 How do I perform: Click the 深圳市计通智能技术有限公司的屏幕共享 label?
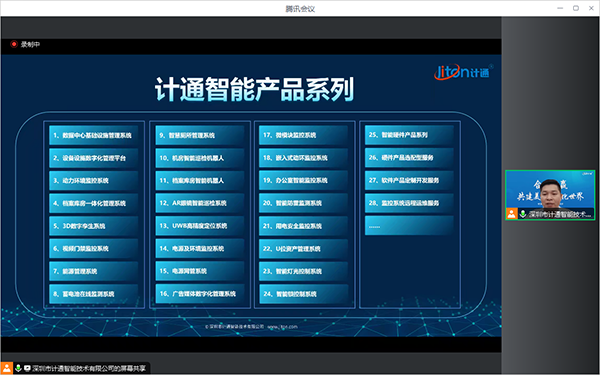click(x=89, y=368)
